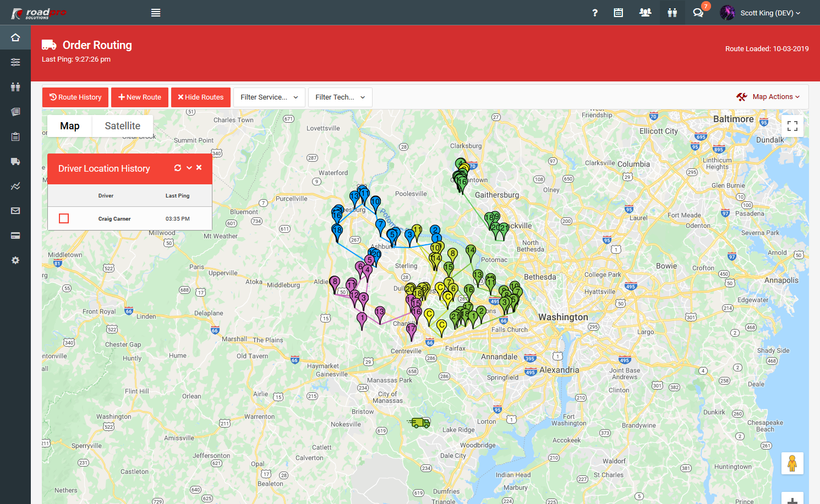Click the map zoom in plus button
820x504 pixels.
click(792, 499)
